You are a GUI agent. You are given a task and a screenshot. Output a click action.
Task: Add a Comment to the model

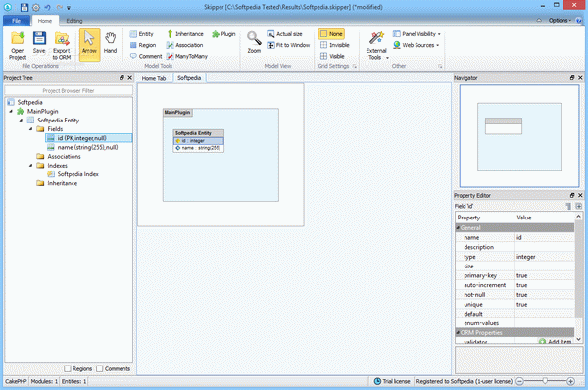(x=146, y=56)
